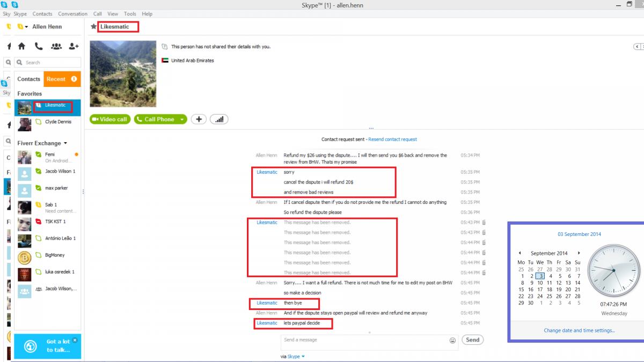Go to Skype Home via house icon
The width and height of the screenshot is (644, 362).
coord(21,46)
